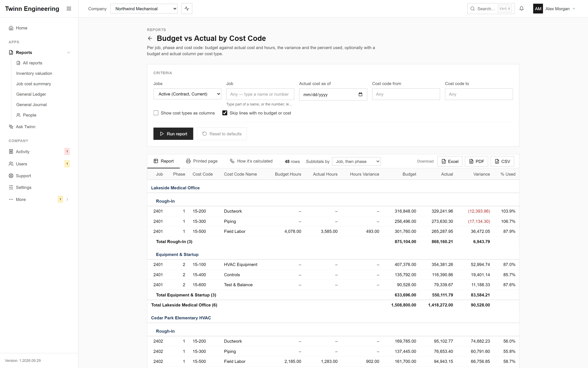Screen dimensions: 588x368
Task: Open the calendar picker in Actual cost as of
Action: tap(360, 94)
